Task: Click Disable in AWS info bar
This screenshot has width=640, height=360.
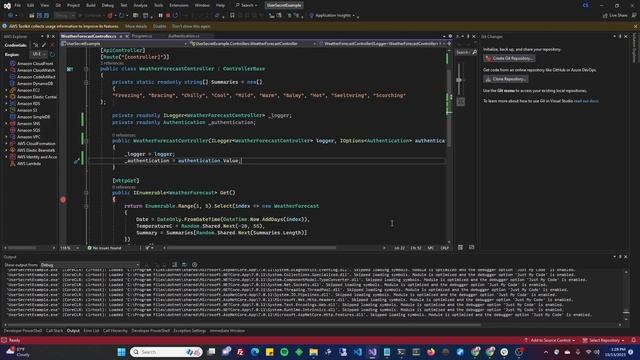Action: click(x=160, y=26)
